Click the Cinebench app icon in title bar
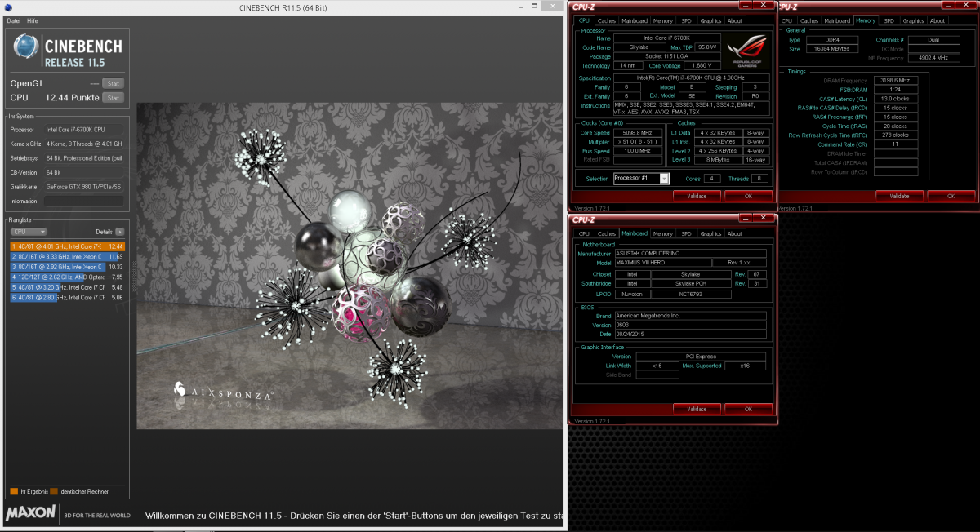Image resolution: width=980 pixels, height=532 pixels. point(7,7)
